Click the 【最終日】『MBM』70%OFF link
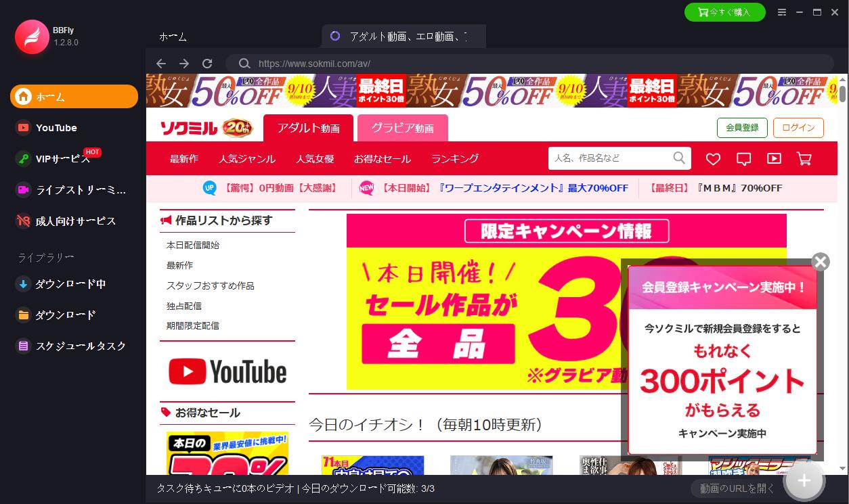 tap(715, 188)
